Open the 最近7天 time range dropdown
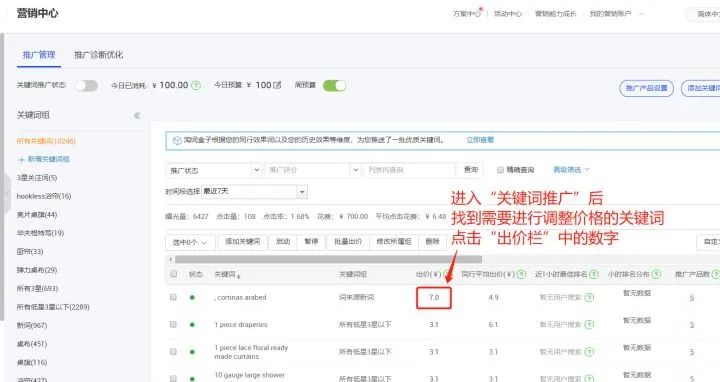 point(254,191)
